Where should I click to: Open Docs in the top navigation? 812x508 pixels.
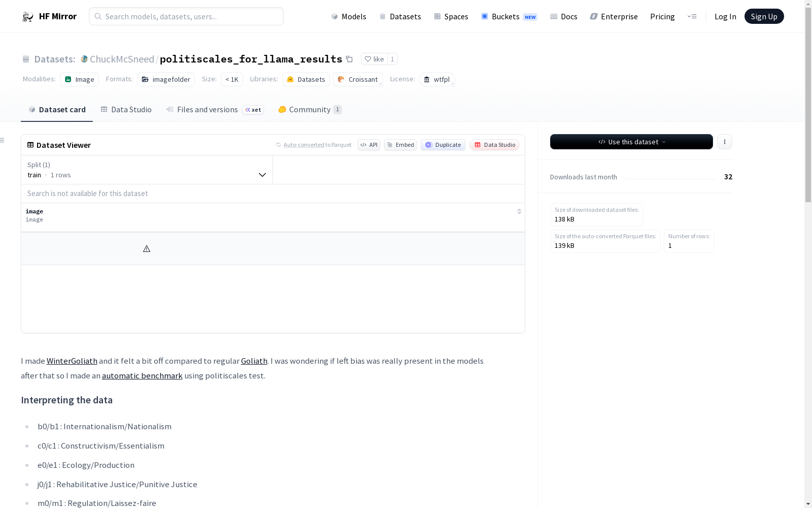coord(564,16)
